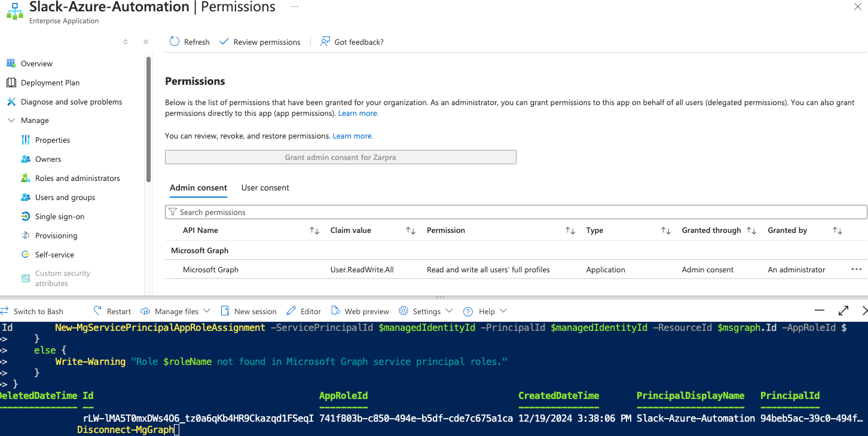
Task: Click Read and write all users' full profiles
Action: pyautogui.click(x=488, y=269)
